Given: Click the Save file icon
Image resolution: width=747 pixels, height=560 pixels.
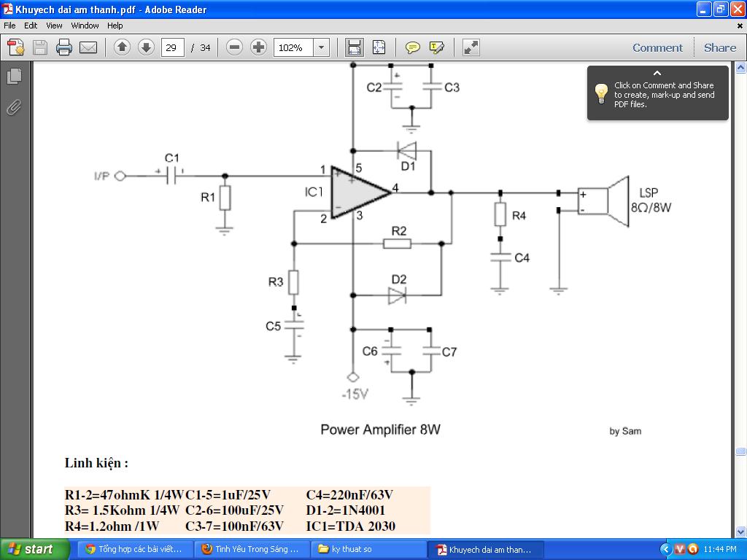Looking at the screenshot, I should (x=40, y=47).
